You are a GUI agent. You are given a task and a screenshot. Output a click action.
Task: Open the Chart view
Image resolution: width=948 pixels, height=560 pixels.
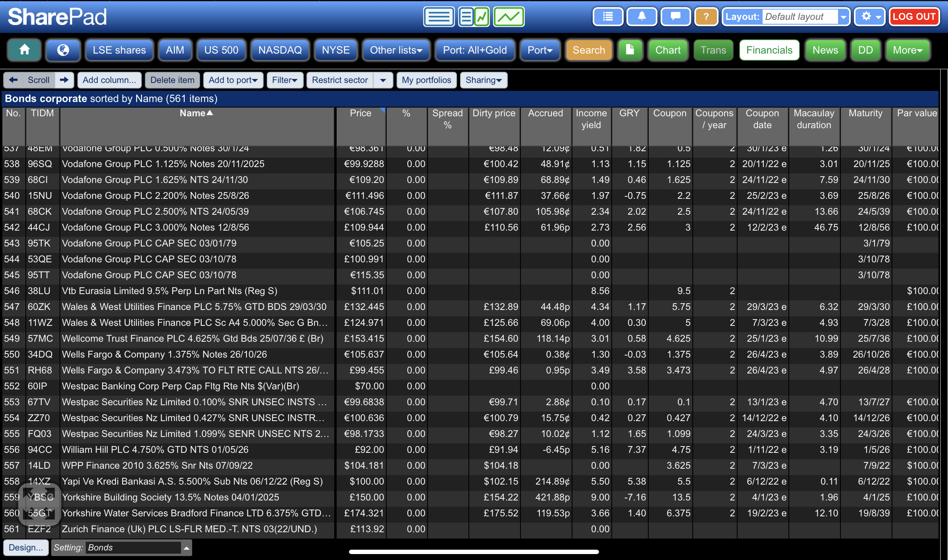pyautogui.click(x=668, y=50)
